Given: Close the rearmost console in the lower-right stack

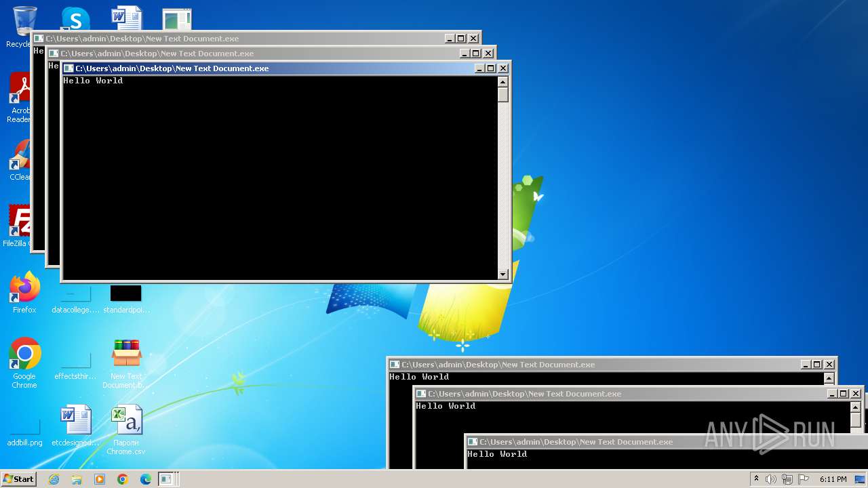Looking at the screenshot, I should (x=829, y=365).
